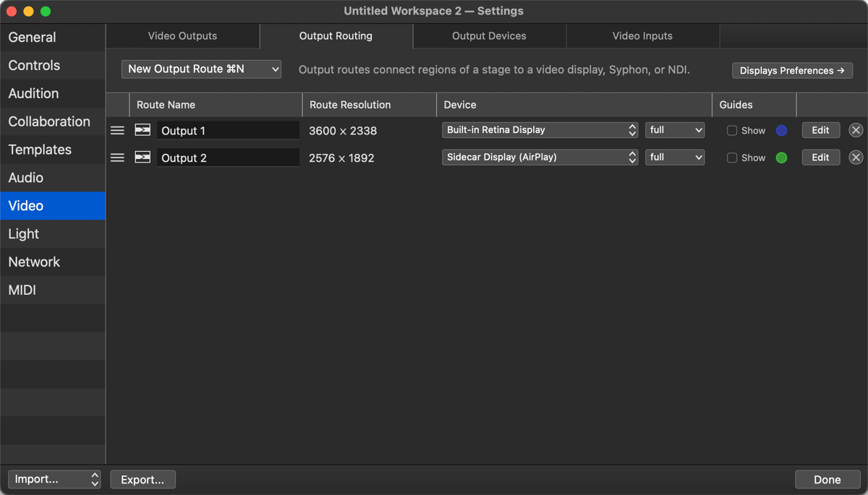Viewport: 868px width, 495px height.
Task: Open Templates settings in sidebar
Action: [53, 150]
